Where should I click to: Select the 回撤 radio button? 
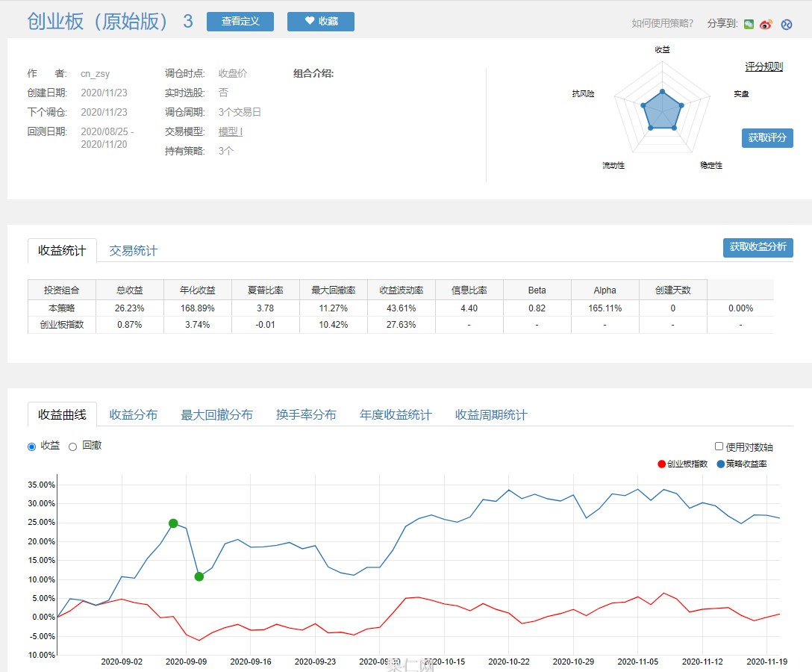point(73,447)
